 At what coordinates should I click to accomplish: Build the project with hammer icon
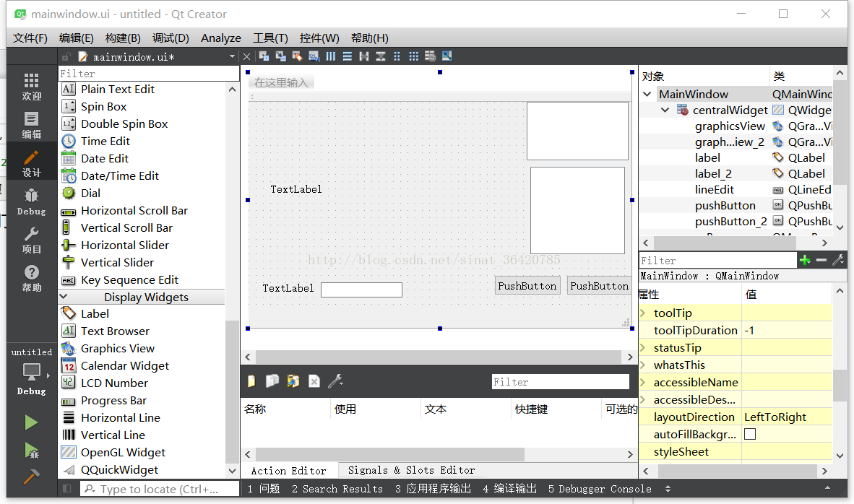(32, 477)
